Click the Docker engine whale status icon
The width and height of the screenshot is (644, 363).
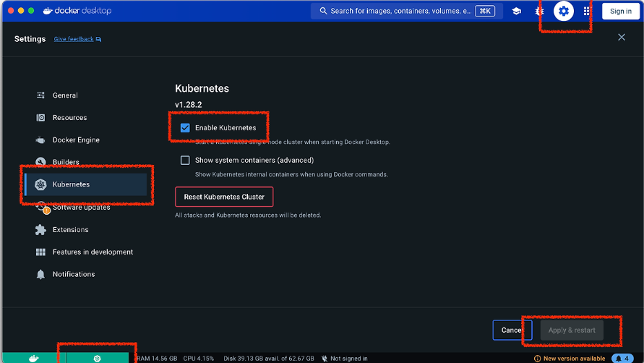point(34,359)
